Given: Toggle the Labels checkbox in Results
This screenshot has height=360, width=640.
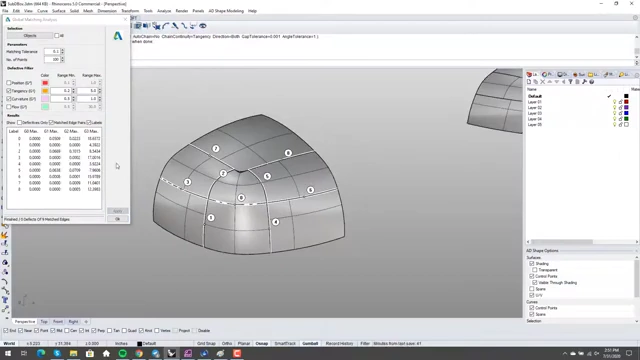Looking at the screenshot, I should coord(89,122).
